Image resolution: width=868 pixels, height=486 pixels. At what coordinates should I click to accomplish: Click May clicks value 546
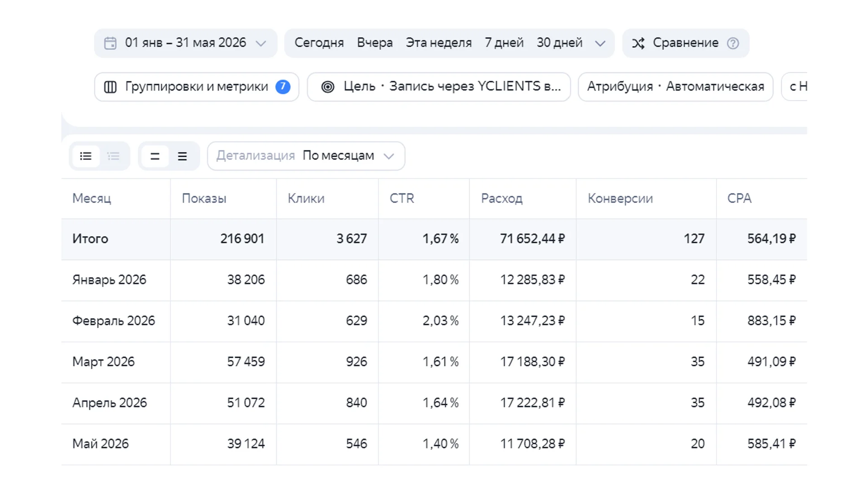(357, 444)
